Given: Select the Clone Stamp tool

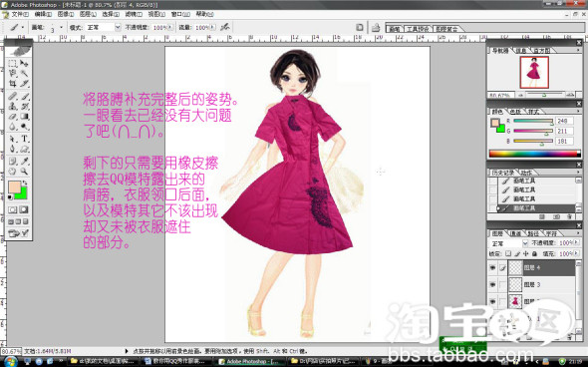Looking at the screenshot, I should click(x=13, y=106).
